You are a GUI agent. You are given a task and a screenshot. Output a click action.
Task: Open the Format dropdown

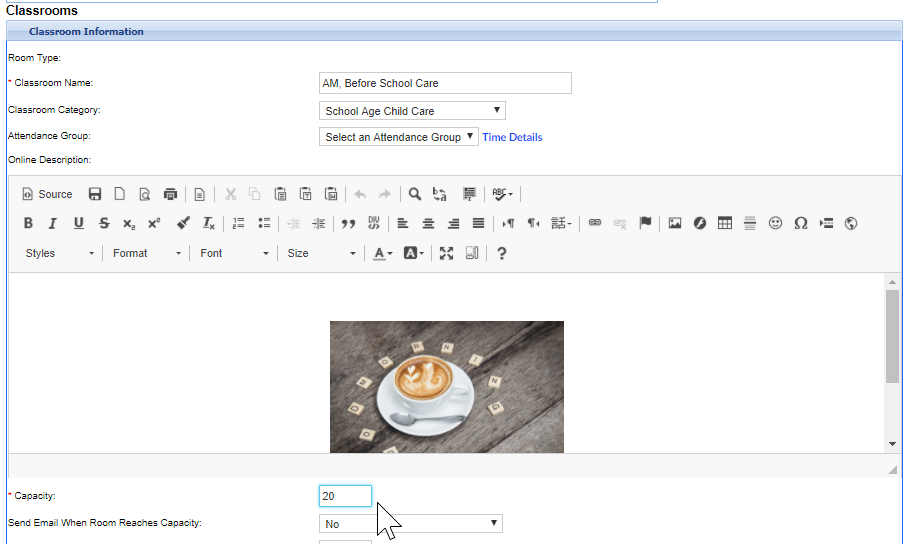point(146,253)
